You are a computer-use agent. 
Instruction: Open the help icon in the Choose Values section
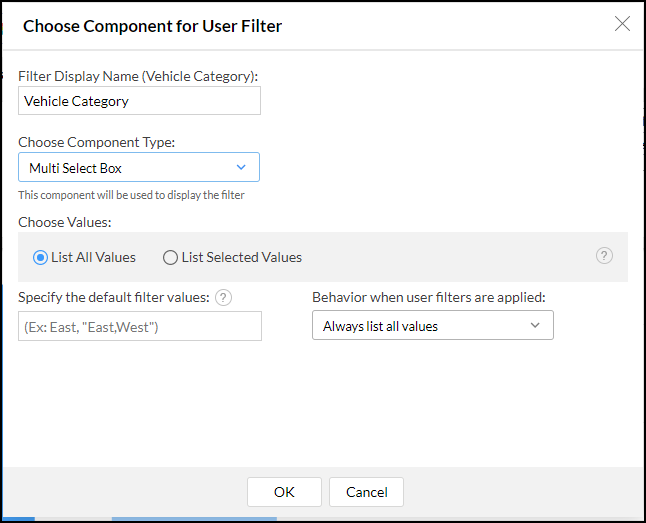[x=604, y=256]
